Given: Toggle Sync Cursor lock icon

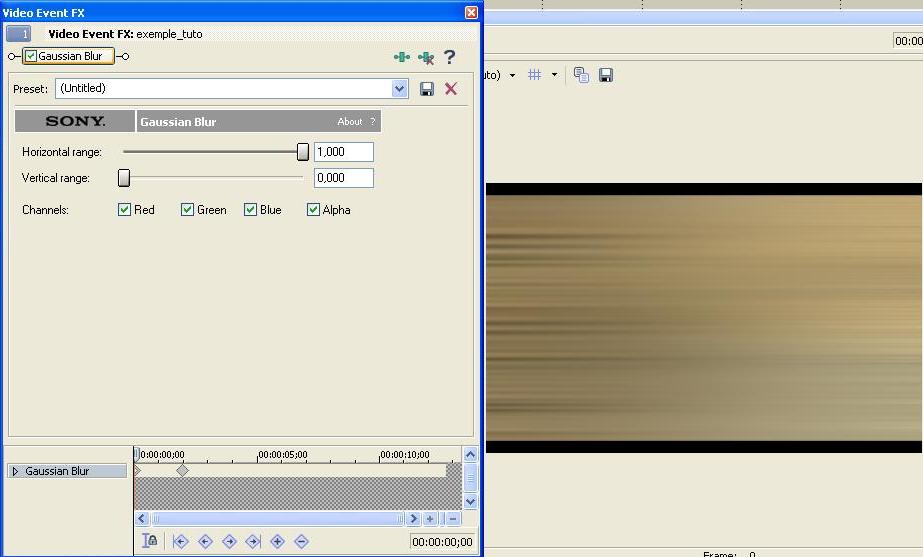Looking at the screenshot, I should tap(150, 541).
